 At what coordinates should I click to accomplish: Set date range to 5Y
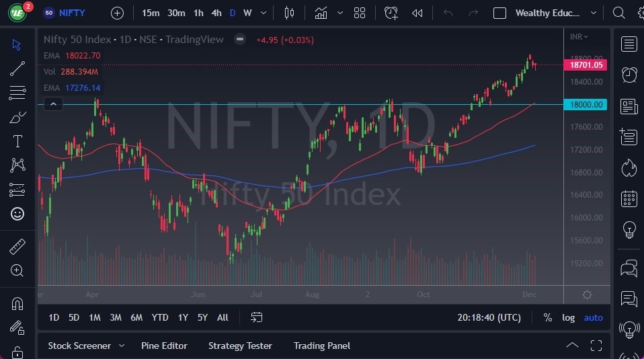tap(202, 317)
